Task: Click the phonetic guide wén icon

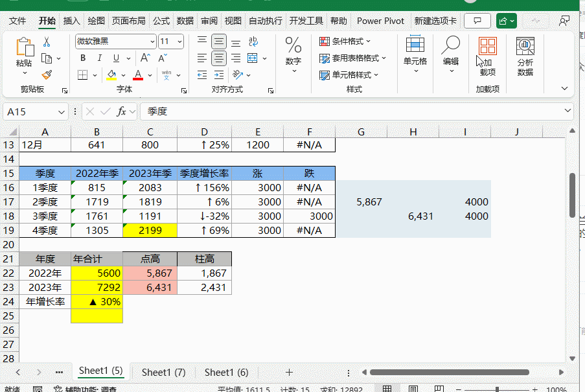Action: 166,75
